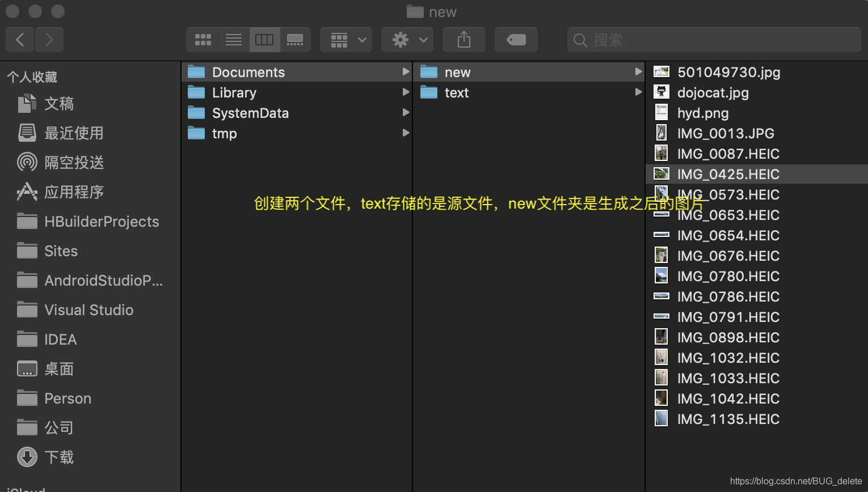Select file hyd.png
868x492 pixels.
pyautogui.click(x=757, y=113)
